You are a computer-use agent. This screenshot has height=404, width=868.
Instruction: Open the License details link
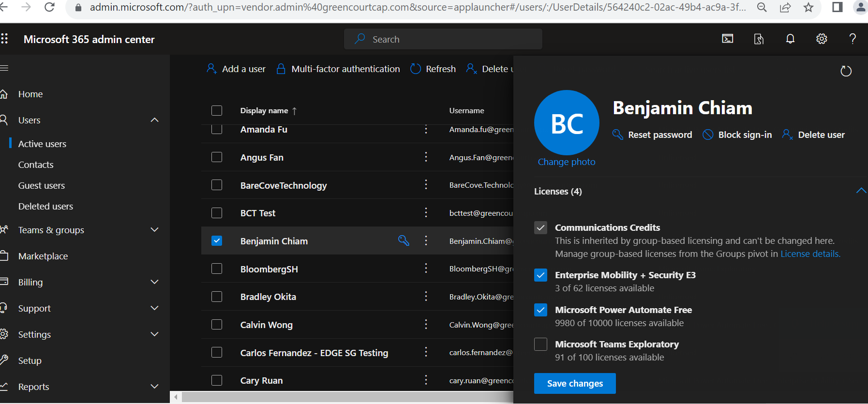[x=810, y=254]
